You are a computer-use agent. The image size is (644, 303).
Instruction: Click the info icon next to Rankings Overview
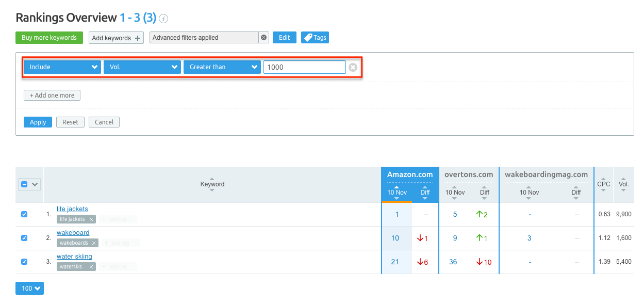(x=163, y=19)
